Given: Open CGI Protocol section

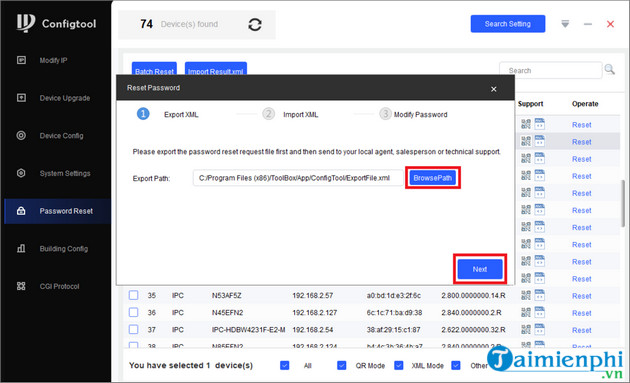Looking at the screenshot, I should 59,286.
